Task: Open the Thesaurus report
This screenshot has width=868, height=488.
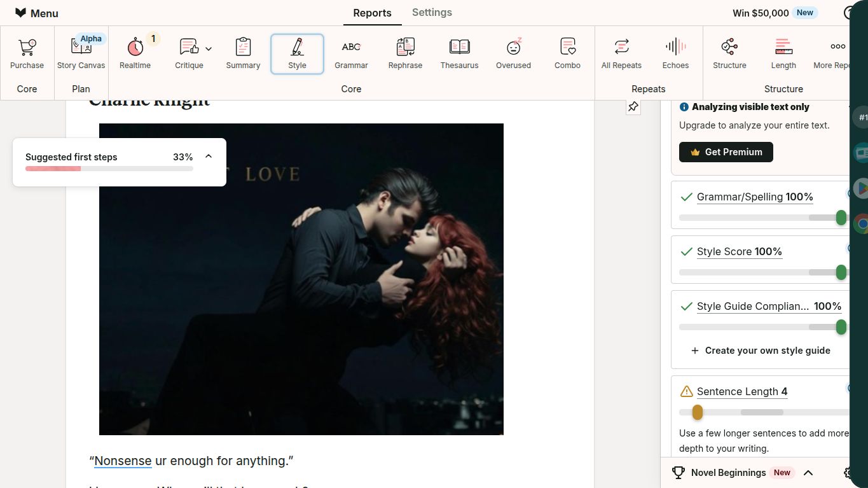Action: click(x=459, y=53)
